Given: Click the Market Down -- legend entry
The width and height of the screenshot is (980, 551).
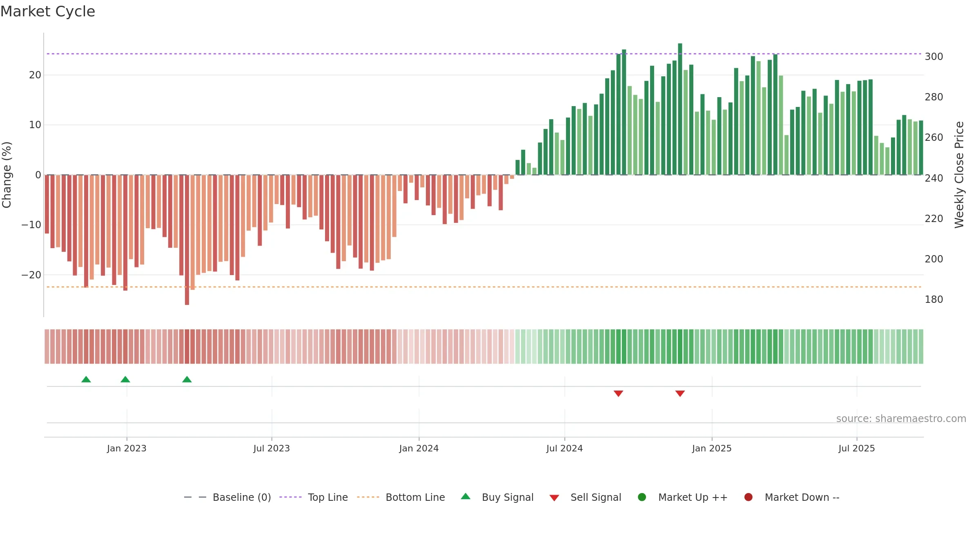Looking at the screenshot, I should point(792,497).
